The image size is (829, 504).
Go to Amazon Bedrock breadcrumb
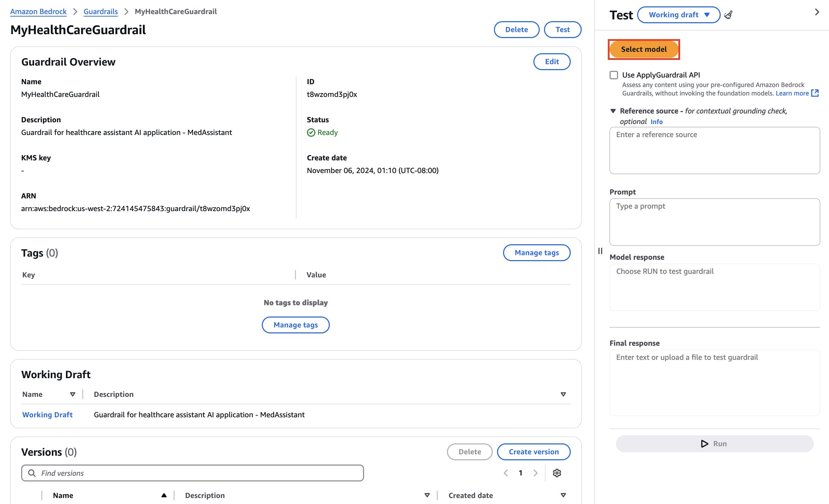point(38,12)
